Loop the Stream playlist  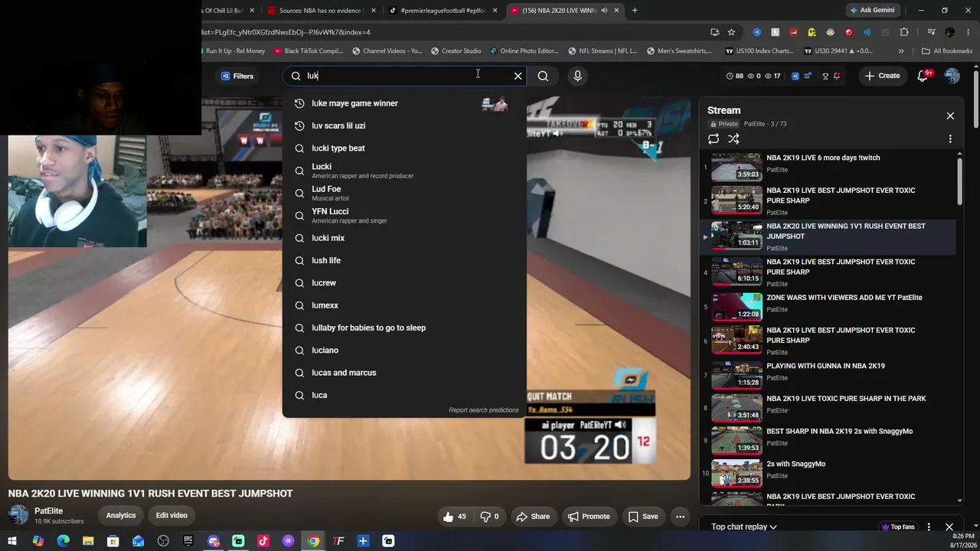[x=714, y=139]
